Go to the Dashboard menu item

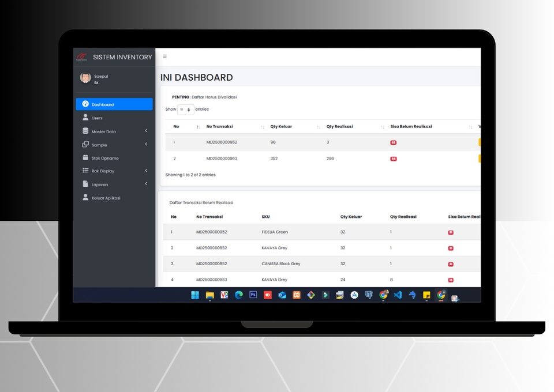tap(114, 104)
